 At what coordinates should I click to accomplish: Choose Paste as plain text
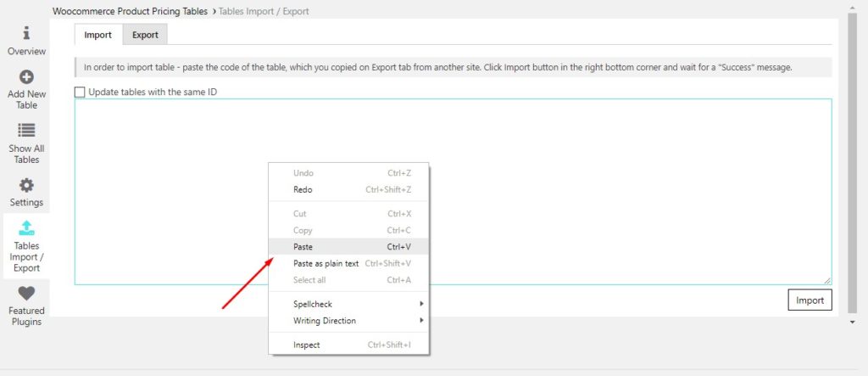pyautogui.click(x=348, y=263)
